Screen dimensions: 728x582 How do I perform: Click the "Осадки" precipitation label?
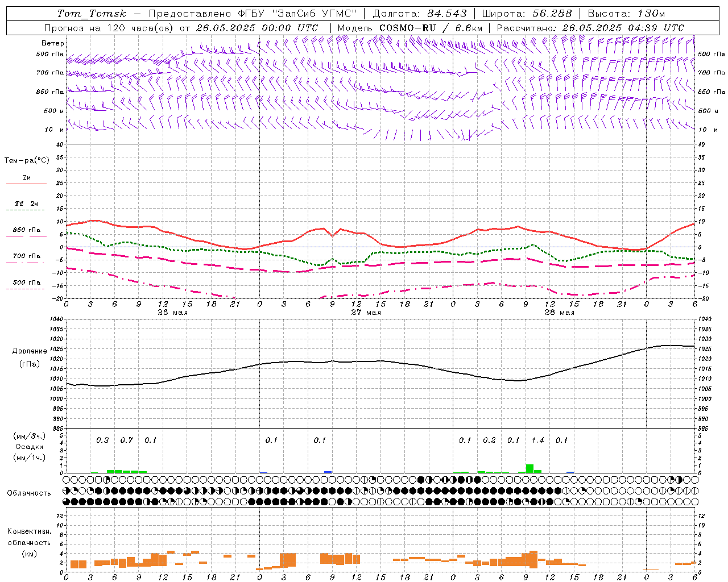click(30, 447)
